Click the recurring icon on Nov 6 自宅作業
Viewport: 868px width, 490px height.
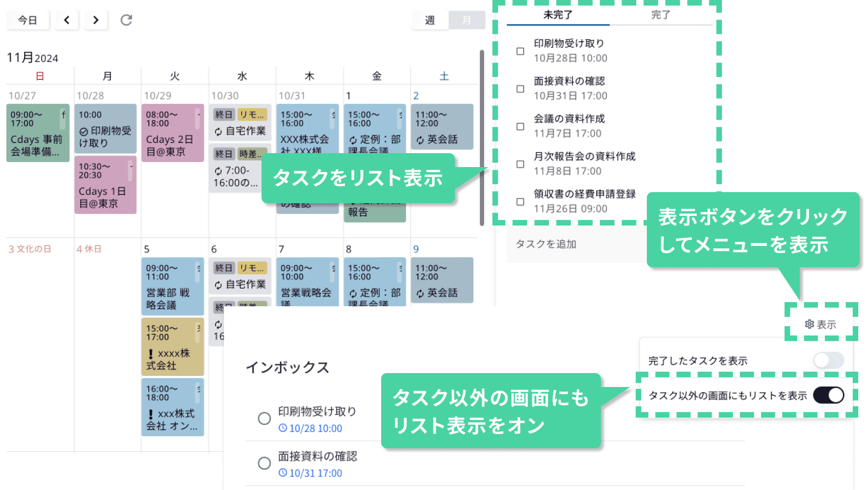click(218, 285)
